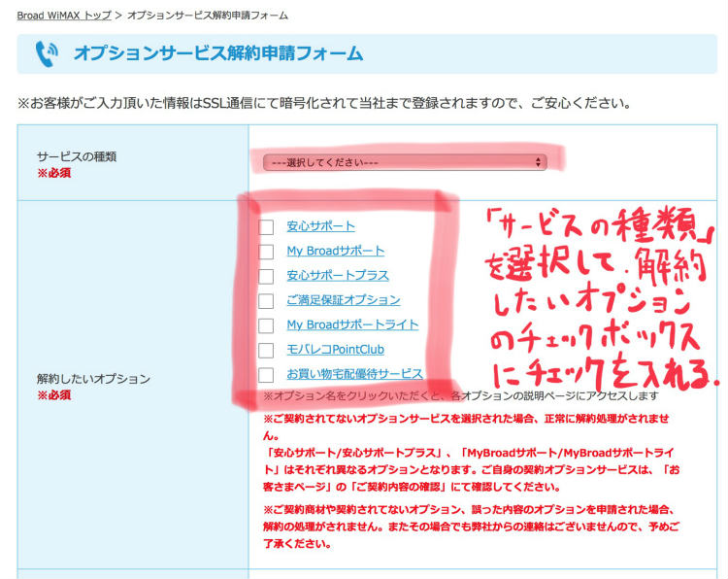Enable the ご満足保証オプション checkbox

(266, 301)
